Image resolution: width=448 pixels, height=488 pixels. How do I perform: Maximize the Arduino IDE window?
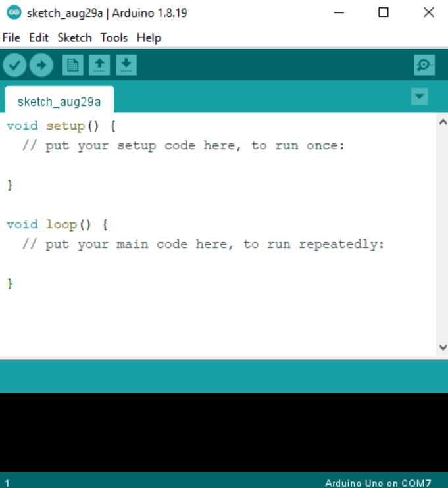tap(384, 12)
